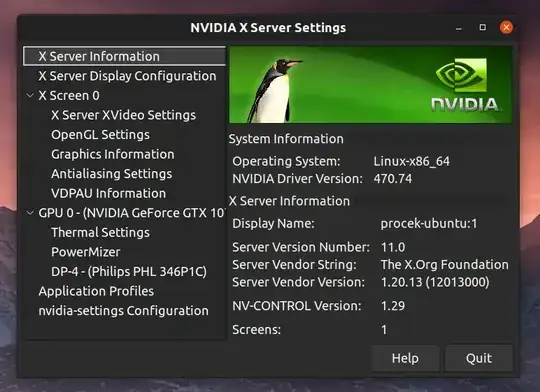Click the penguin image in banner

click(x=274, y=90)
